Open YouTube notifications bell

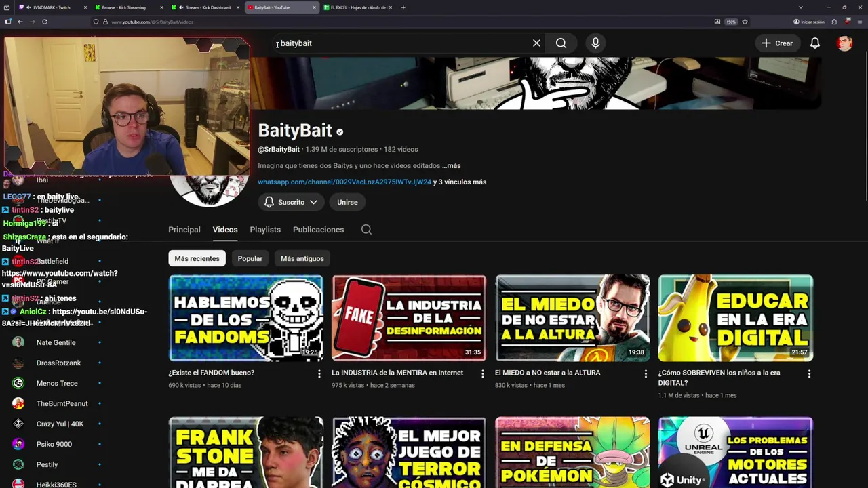(815, 43)
